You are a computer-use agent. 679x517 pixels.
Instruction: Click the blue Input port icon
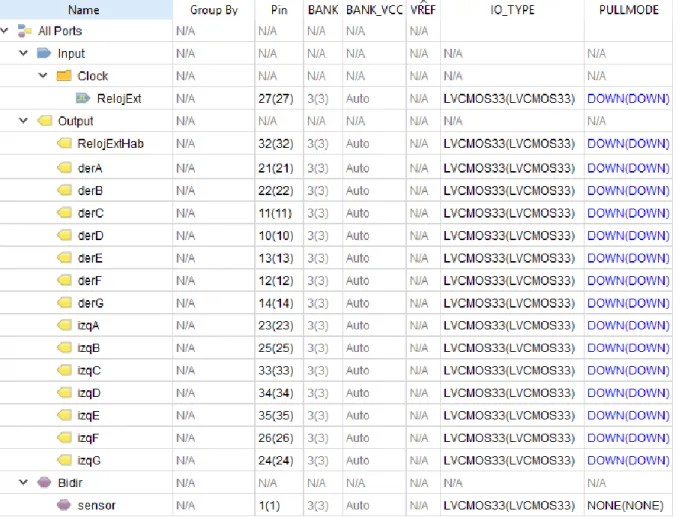pyautogui.click(x=44, y=53)
